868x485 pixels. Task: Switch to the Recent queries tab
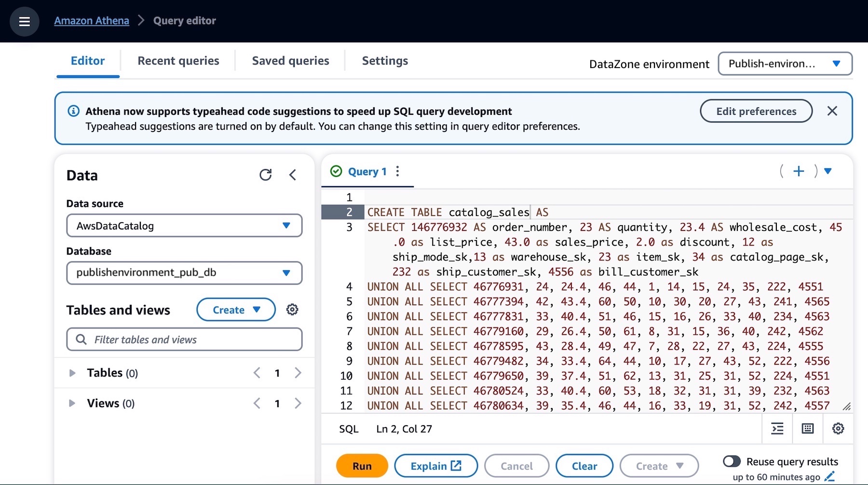(x=178, y=61)
